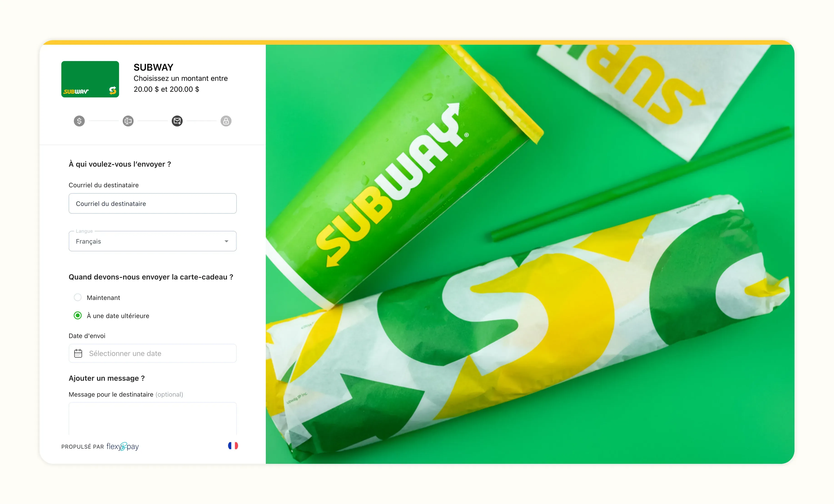Select À une date ultérieure radio option

click(77, 316)
